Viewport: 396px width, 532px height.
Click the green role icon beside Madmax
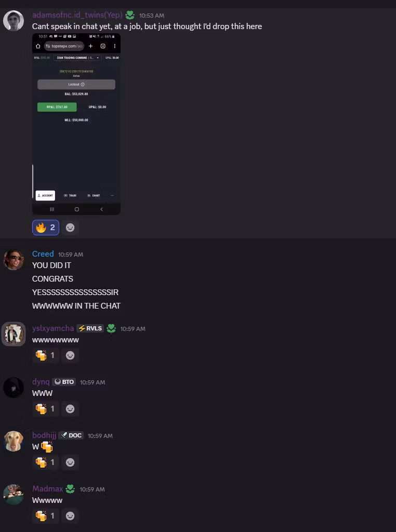coord(70,489)
